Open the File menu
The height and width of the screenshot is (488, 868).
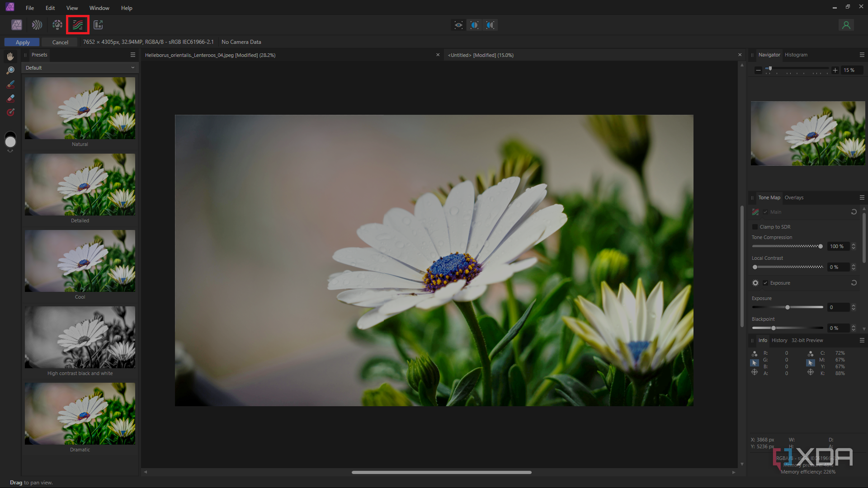[30, 8]
